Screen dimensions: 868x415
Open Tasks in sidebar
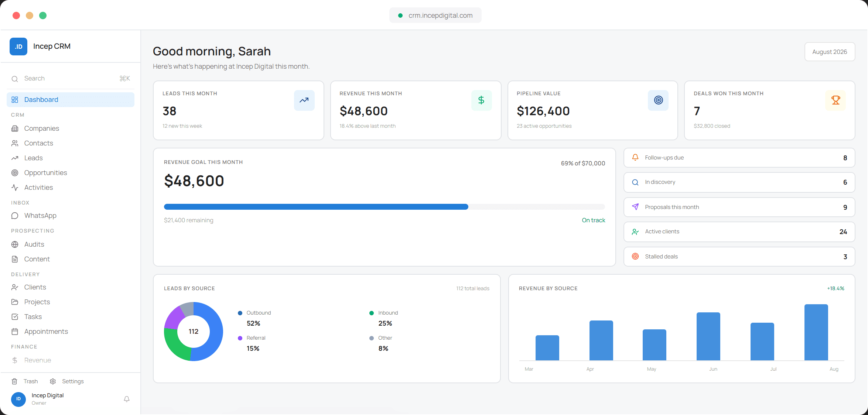pos(71,317)
